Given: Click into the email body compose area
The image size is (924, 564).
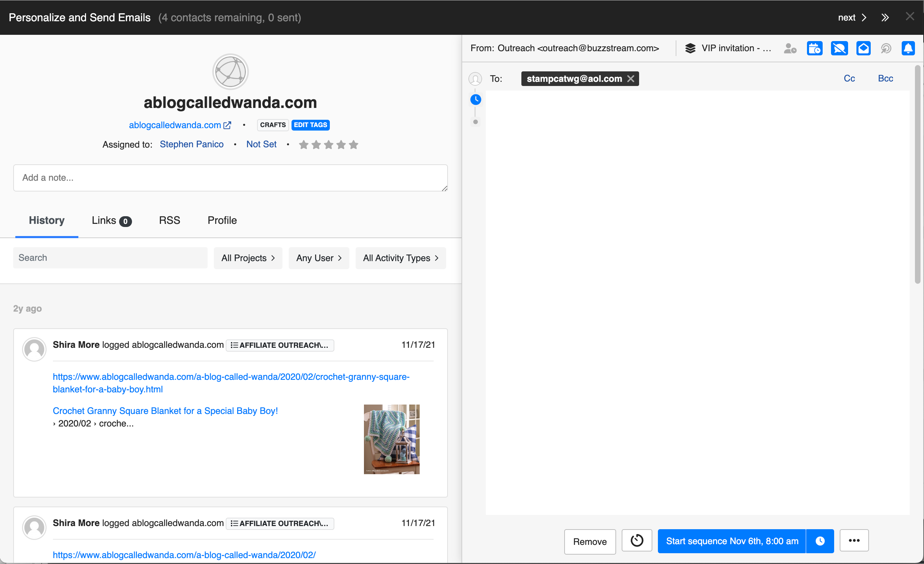Looking at the screenshot, I should tap(698, 302).
